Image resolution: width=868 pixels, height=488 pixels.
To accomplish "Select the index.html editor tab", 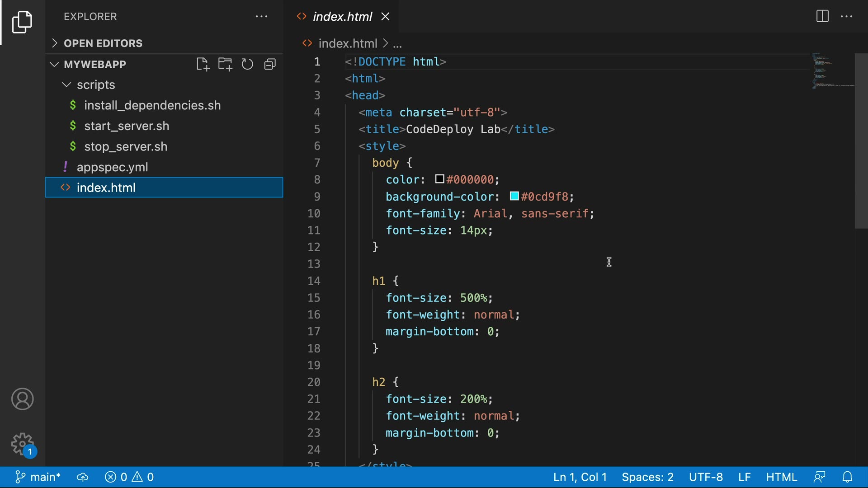I will pos(342,17).
